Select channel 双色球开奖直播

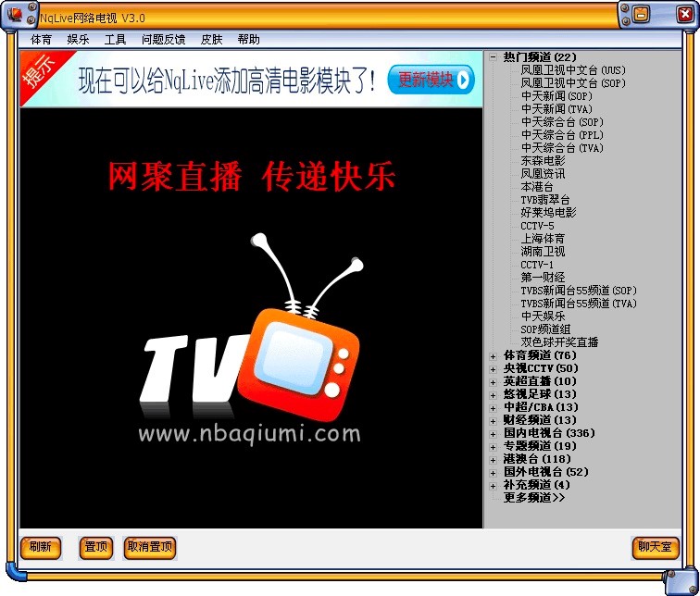point(559,342)
